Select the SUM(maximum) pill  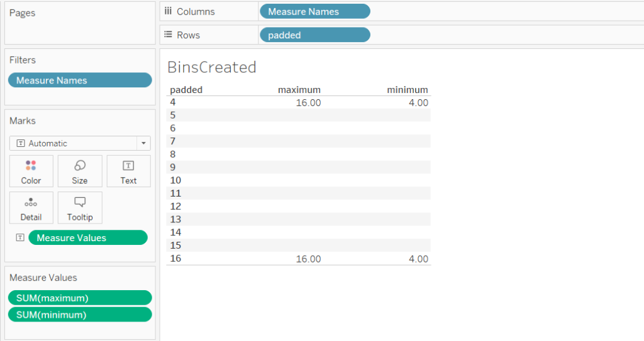pos(80,298)
